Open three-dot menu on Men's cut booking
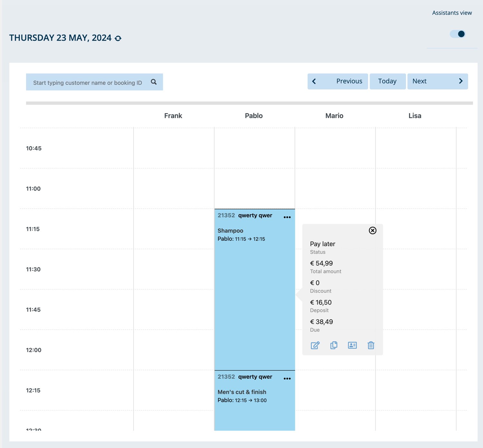The height and width of the screenshot is (448, 483). click(x=287, y=379)
